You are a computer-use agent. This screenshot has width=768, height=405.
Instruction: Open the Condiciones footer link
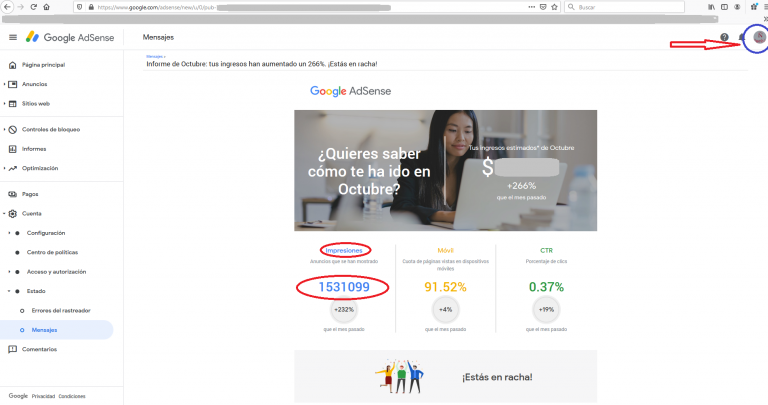72,396
